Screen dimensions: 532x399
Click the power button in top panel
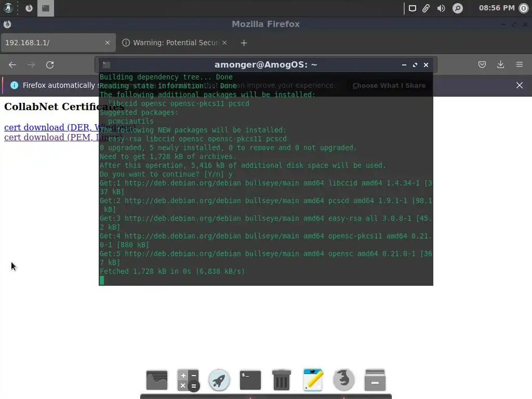[524, 8]
